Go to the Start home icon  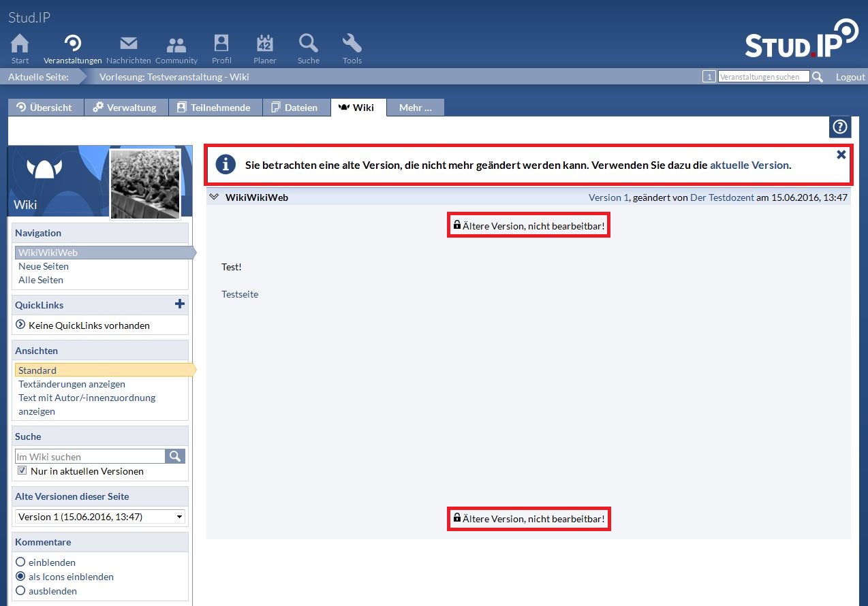tap(20, 45)
